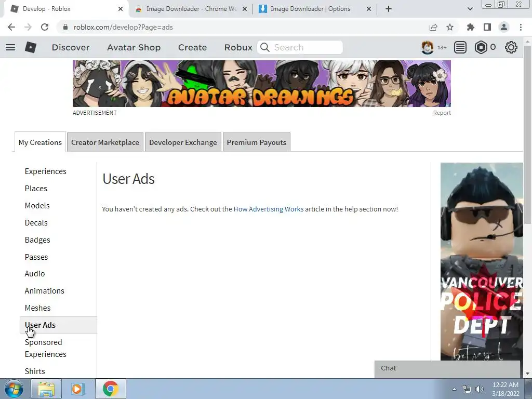532x399 pixels.
Task: Open the Chrome three-dot menu
Action: (x=521, y=27)
